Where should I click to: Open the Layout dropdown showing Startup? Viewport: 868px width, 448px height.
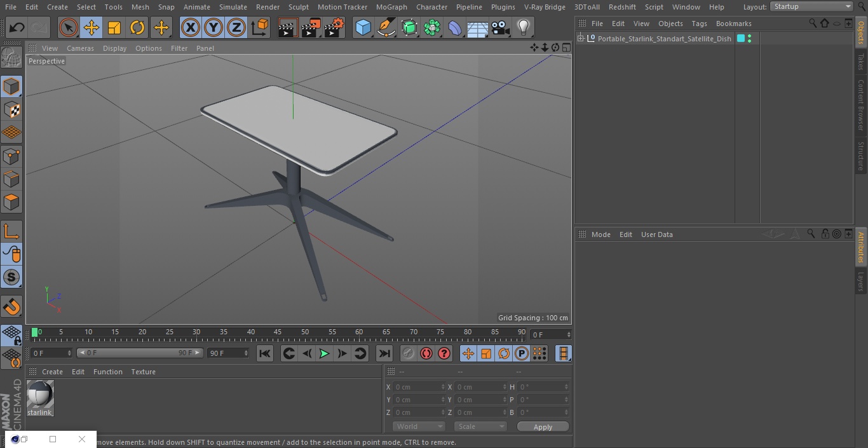point(812,6)
